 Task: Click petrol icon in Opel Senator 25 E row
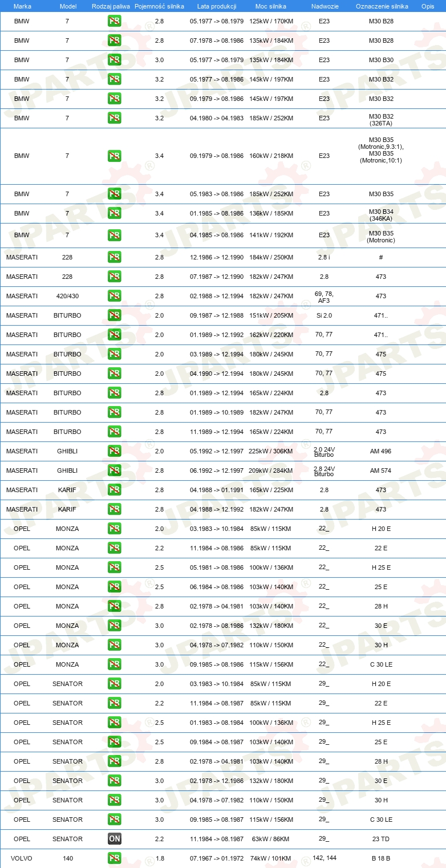pyautogui.click(x=114, y=742)
